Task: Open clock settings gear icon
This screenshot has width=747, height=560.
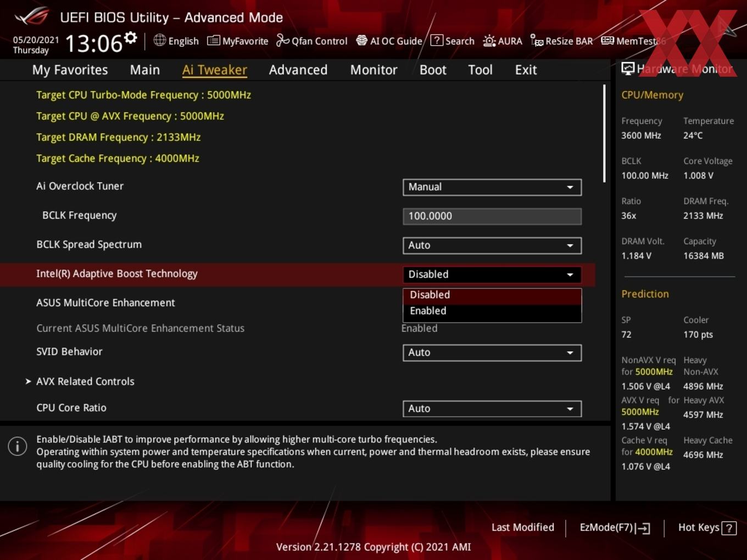Action: coord(131,37)
